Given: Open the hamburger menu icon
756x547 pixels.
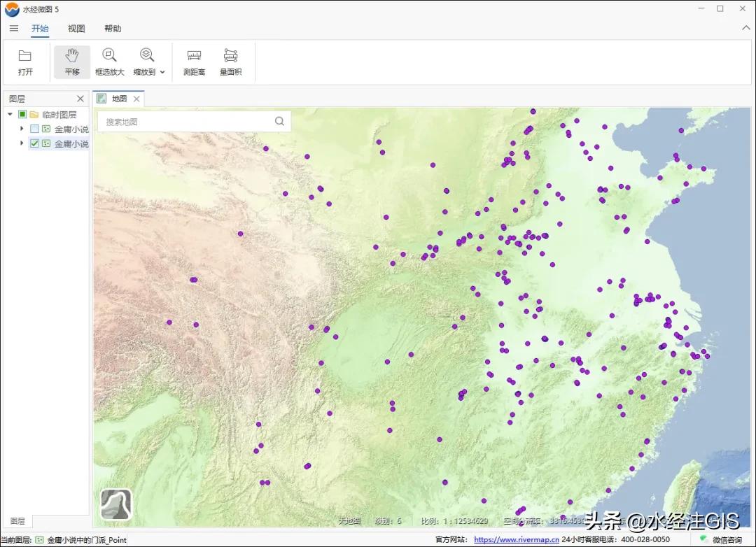Looking at the screenshot, I should coord(14,29).
